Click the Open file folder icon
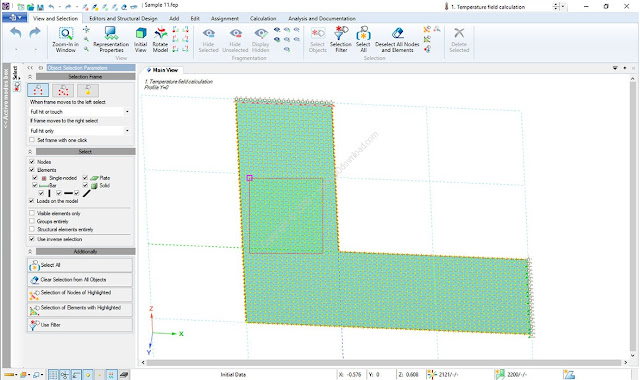The image size is (640, 380). (x=31, y=7)
